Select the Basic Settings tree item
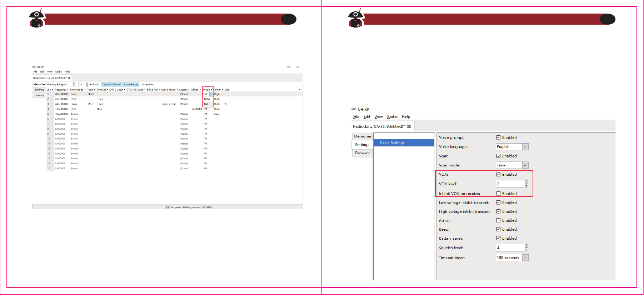The height and width of the screenshot is (295, 644). click(404, 143)
